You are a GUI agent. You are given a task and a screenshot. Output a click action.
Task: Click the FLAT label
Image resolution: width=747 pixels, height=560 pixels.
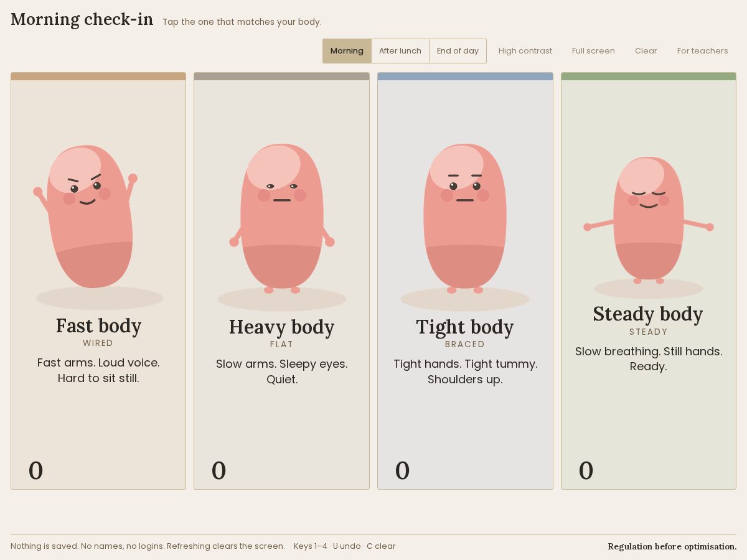(x=282, y=344)
